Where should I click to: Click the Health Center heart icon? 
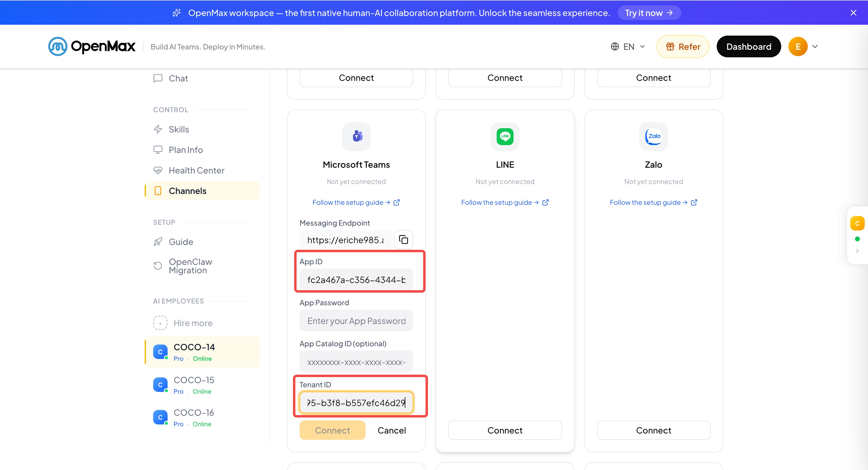point(158,170)
